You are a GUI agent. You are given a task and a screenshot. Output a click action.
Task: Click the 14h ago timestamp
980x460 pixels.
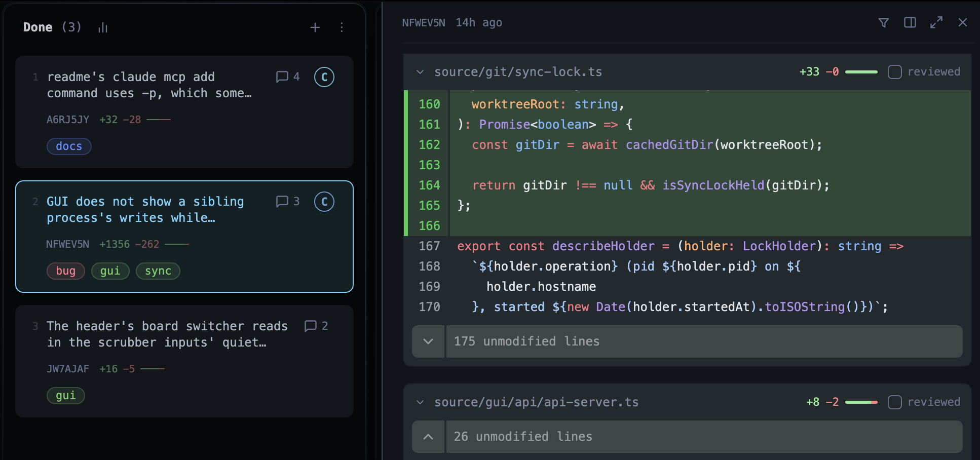(479, 23)
